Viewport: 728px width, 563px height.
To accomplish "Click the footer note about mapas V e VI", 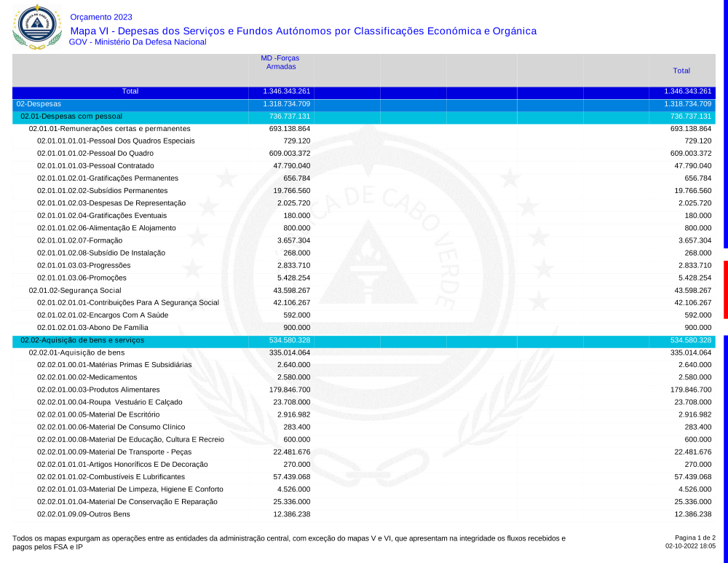I will (288, 542).
